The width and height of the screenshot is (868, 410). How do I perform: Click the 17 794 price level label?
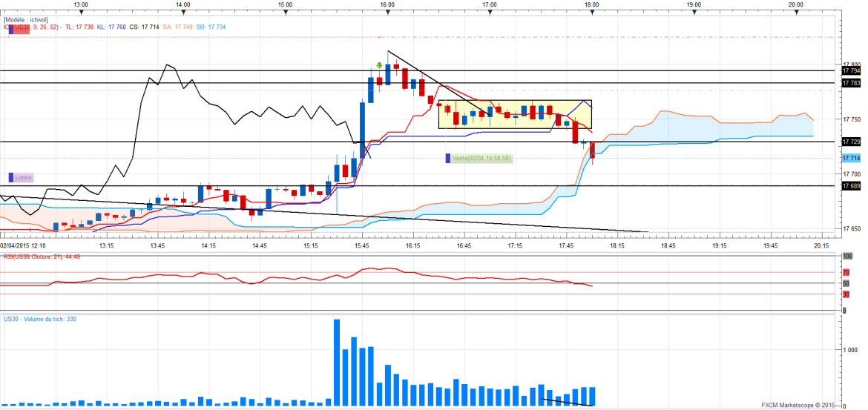pos(851,71)
